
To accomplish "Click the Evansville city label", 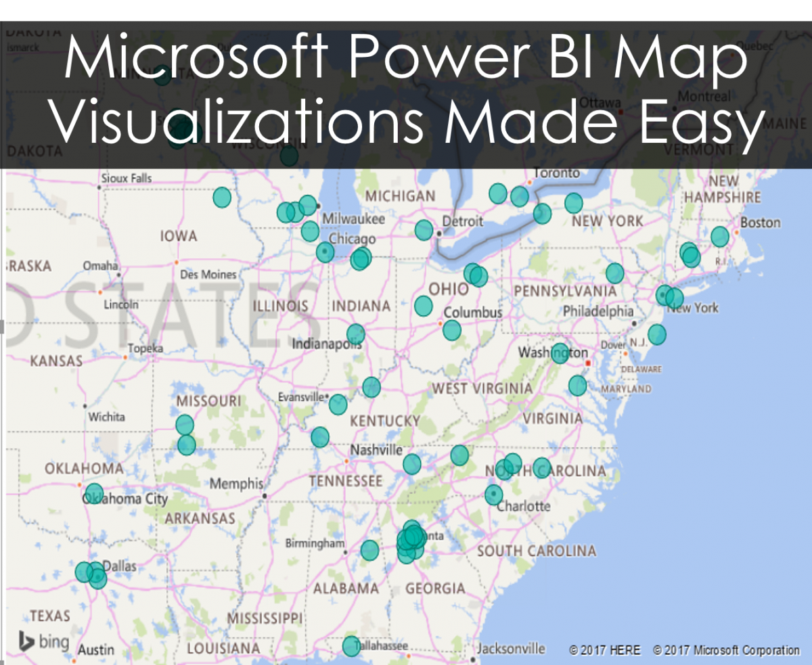I will pyautogui.click(x=301, y=397).
